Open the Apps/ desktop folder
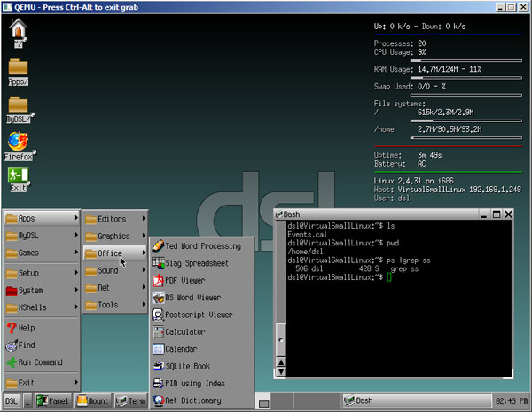This screenshot has width=532, height=412. coord(18,73)
